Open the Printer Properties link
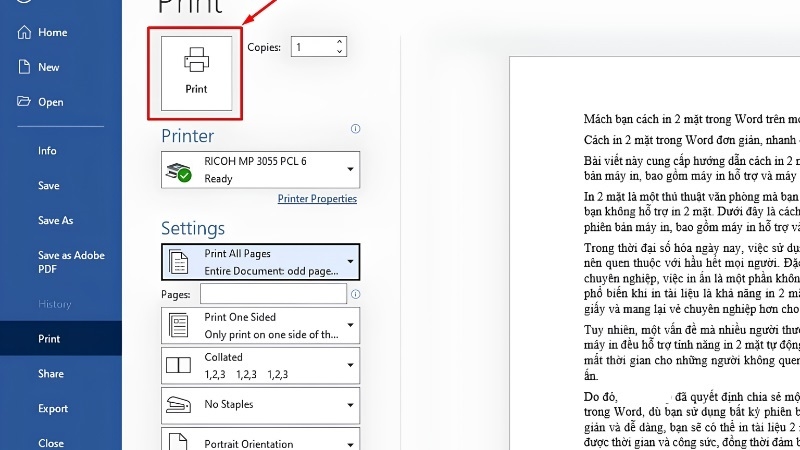 click(317, 198)
